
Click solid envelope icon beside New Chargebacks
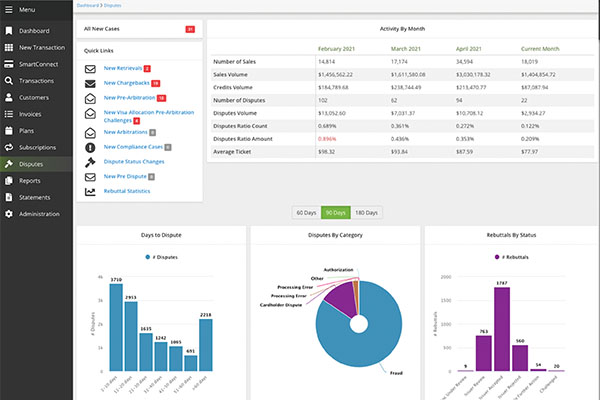[x=90, y=83]
